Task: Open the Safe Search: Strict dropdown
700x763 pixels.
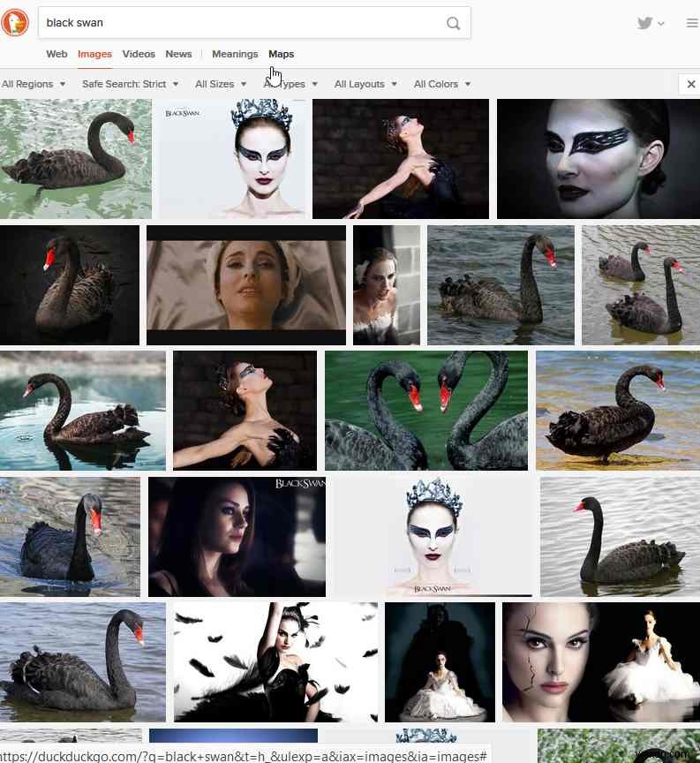Action: pos(130,84)
